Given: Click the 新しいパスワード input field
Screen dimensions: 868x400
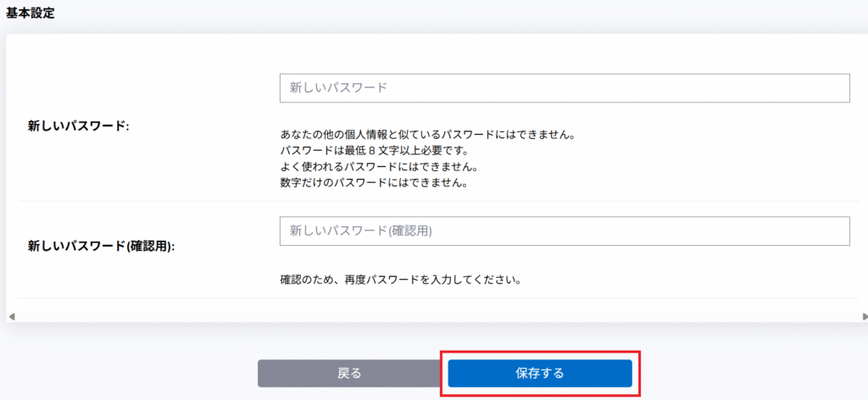Looking at the screenshot, I should pyautogui.click(x=564, y=88).
